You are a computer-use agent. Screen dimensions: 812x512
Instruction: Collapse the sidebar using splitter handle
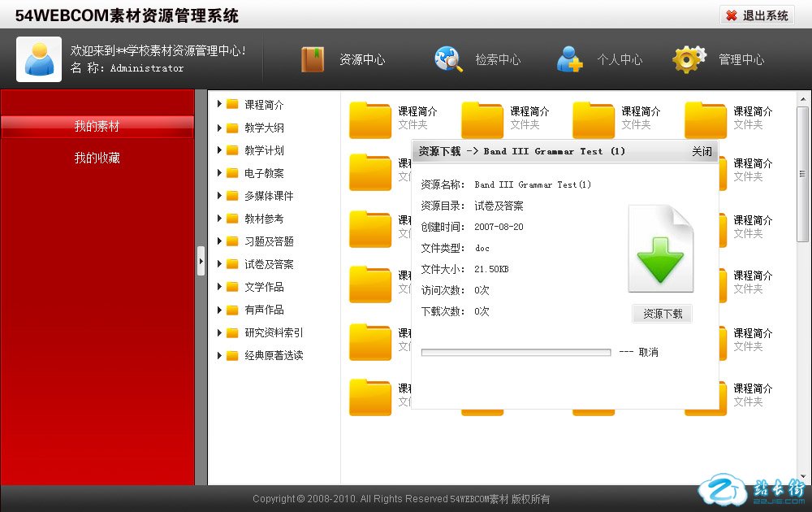[x=201, y=261]
